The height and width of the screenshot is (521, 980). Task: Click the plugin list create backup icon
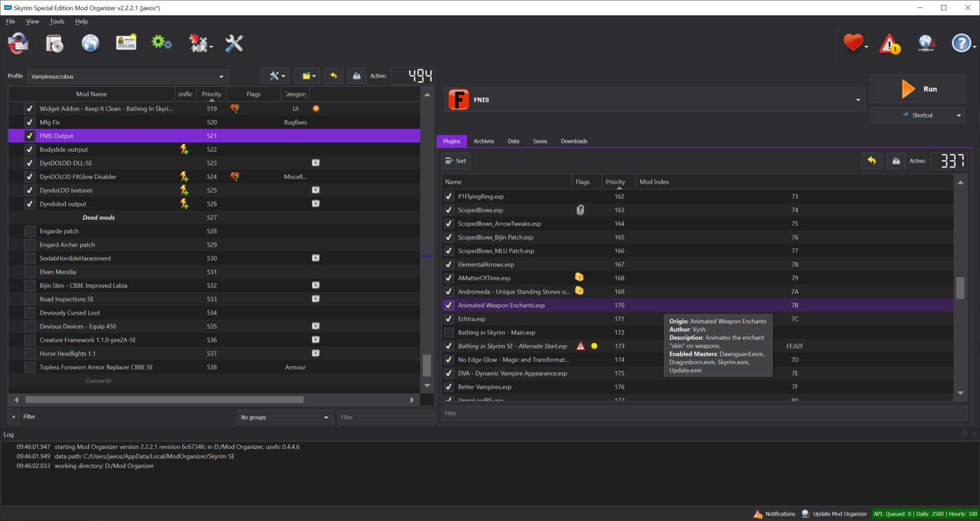coord(896,161)
